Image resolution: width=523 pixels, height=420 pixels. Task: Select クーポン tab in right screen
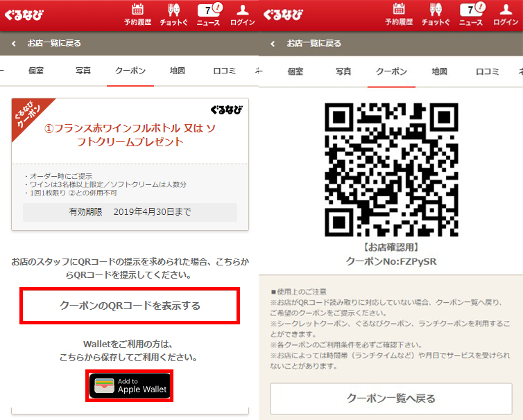point(392,71)
